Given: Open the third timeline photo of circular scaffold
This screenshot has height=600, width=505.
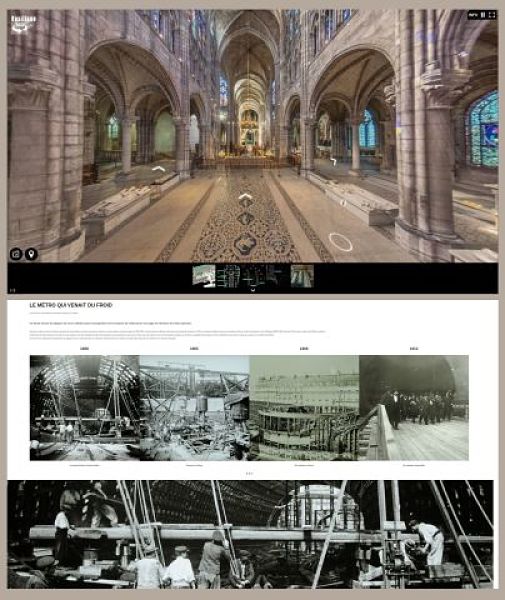Looking at the screenshot, I should point(304,408).
